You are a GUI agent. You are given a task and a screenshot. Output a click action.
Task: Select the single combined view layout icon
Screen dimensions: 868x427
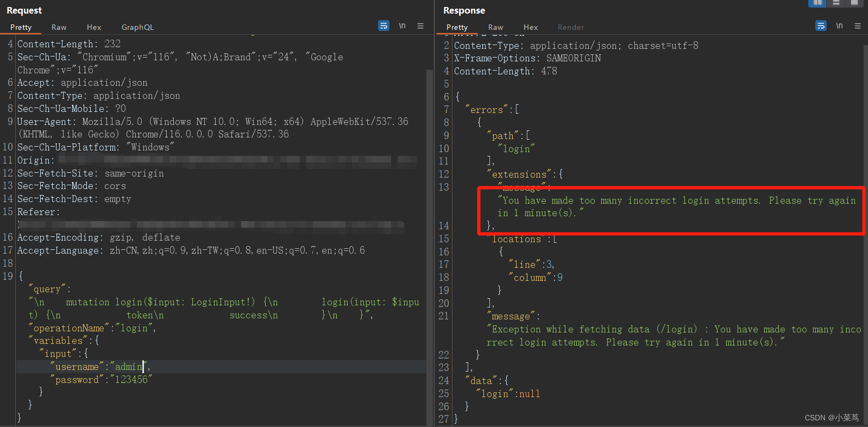[x=854, y=3]
